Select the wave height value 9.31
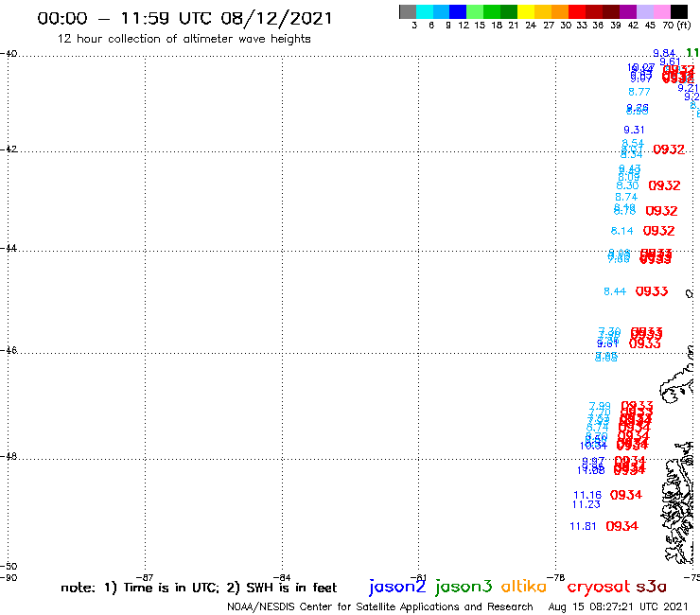Screen dimensions: 700x615 634,130
